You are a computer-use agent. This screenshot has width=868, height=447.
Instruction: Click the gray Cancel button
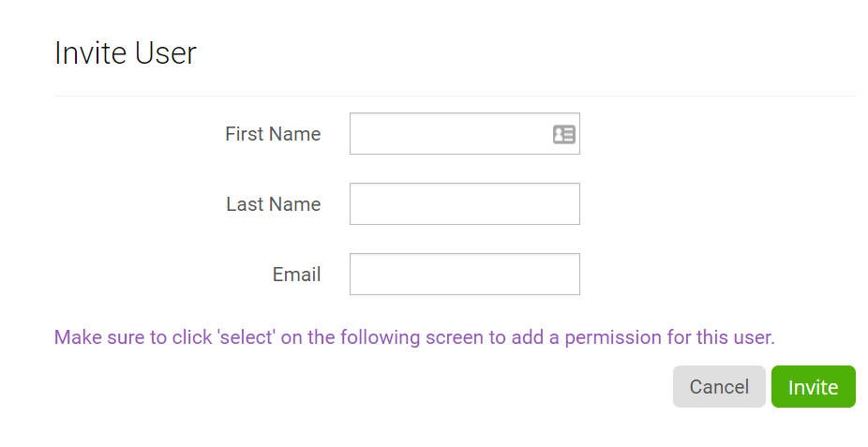click(719, 387)
